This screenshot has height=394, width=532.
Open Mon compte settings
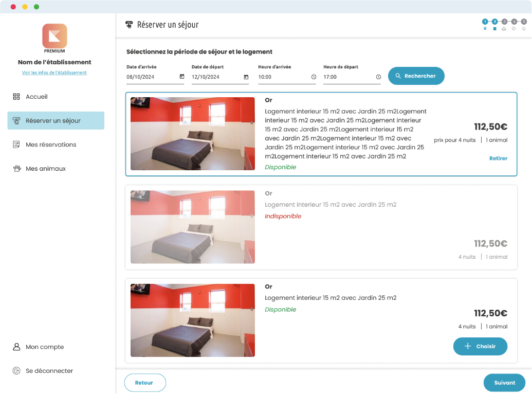point(45,347)
